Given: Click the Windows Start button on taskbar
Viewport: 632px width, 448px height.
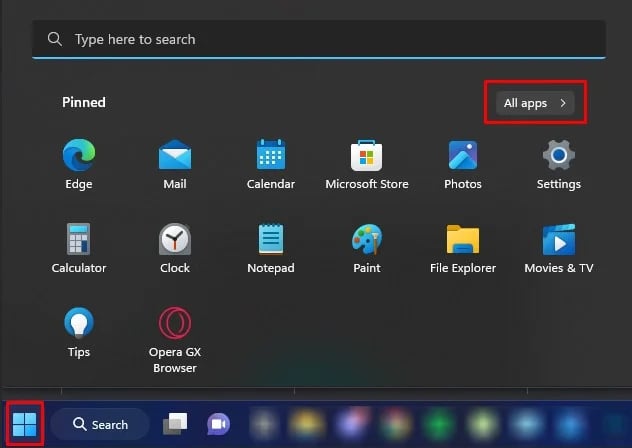Looking at the screenshot, I should coord(25,424).
